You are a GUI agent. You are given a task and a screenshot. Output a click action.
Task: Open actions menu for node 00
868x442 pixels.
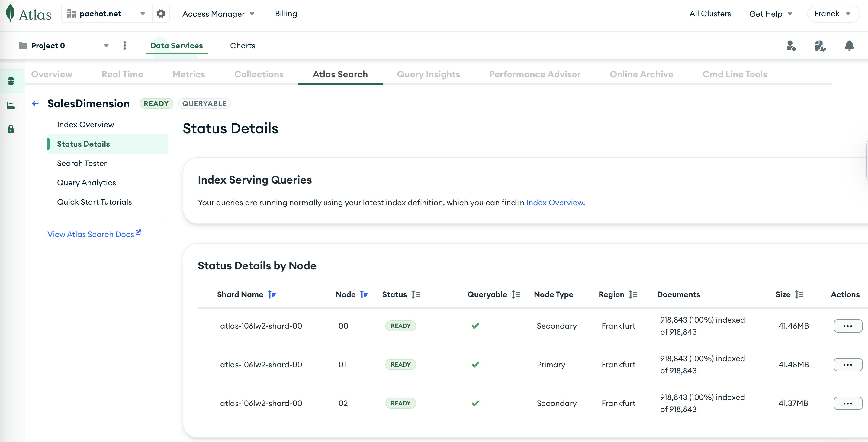click(848, 326)
